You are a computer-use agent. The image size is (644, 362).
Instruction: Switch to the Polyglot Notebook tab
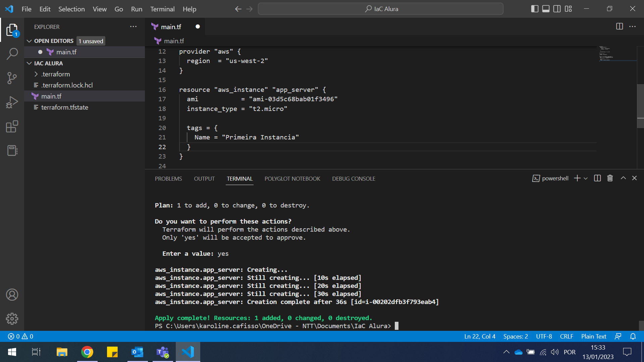292,179
